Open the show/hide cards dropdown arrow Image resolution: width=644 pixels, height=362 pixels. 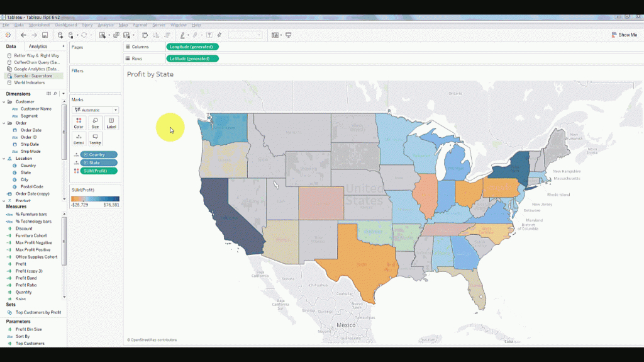coord(281,35)
